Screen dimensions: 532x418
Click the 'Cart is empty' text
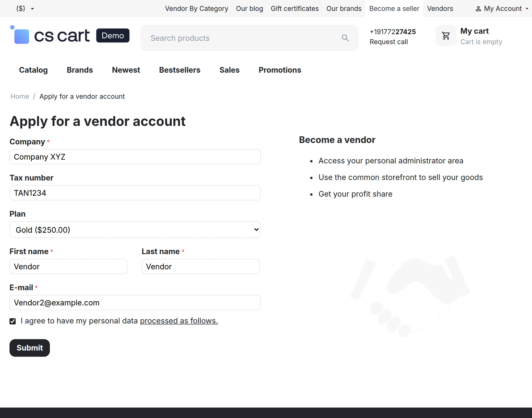(481, 42)
